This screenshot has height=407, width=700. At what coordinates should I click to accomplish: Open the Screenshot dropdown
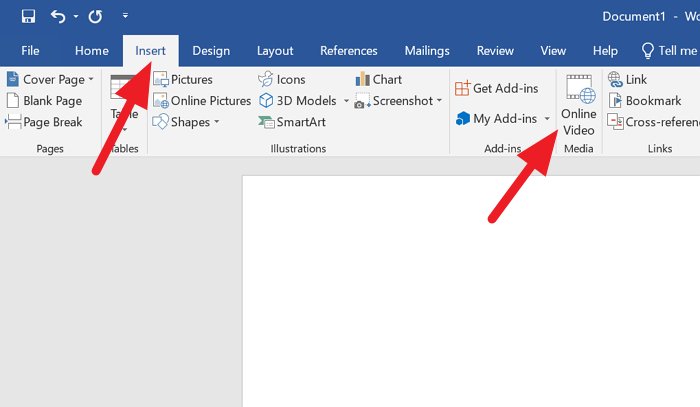click(439, 101)
